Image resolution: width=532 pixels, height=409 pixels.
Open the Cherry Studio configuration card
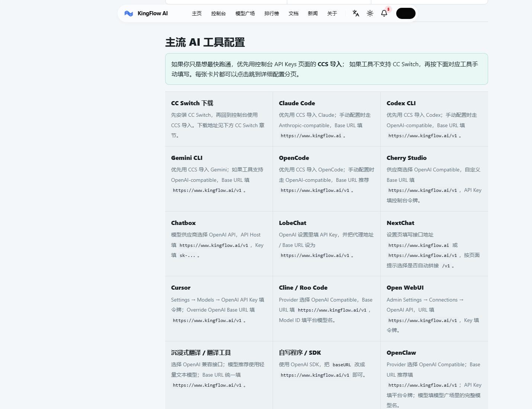[434, 179]
